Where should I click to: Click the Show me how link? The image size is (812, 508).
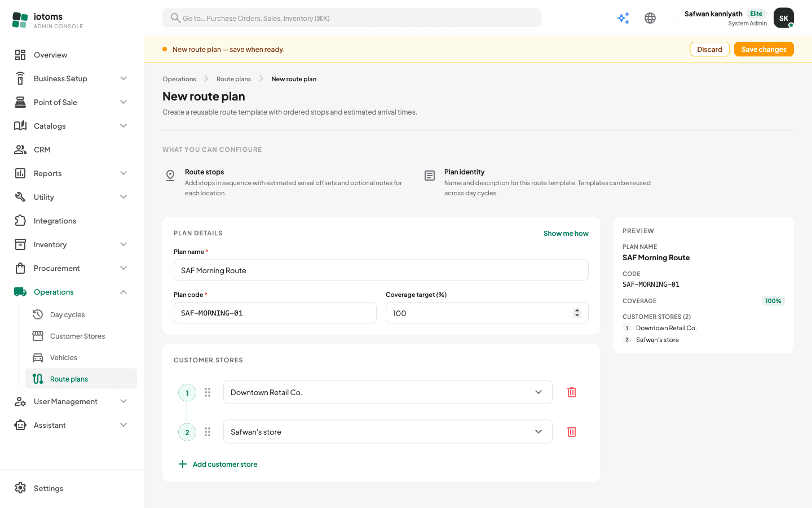pos(566,233)
